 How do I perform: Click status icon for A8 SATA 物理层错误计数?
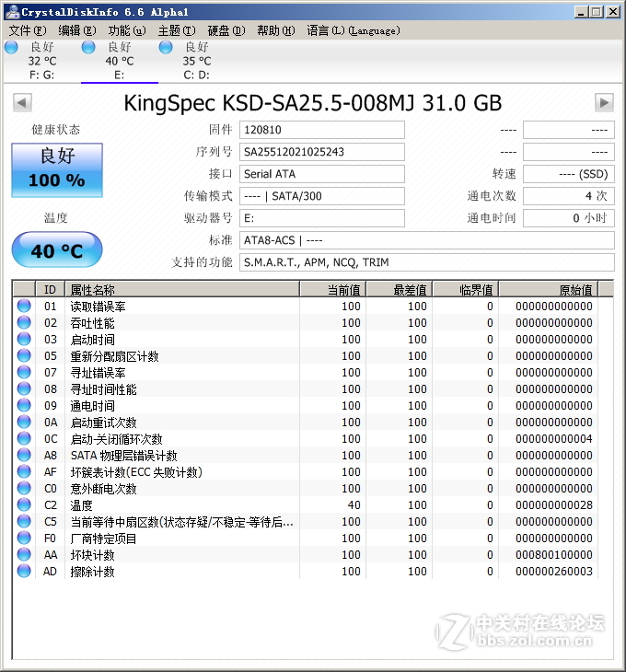click(x=24, y=455)
